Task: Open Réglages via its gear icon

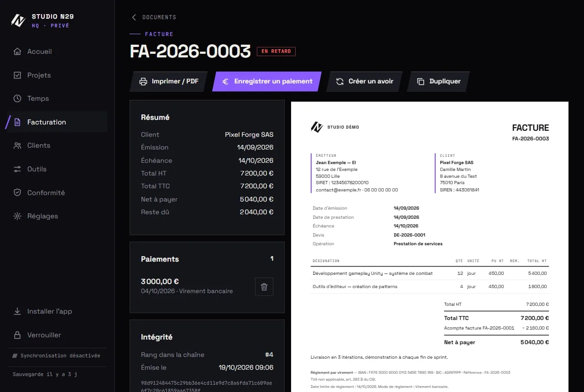Action: point(17,216)
